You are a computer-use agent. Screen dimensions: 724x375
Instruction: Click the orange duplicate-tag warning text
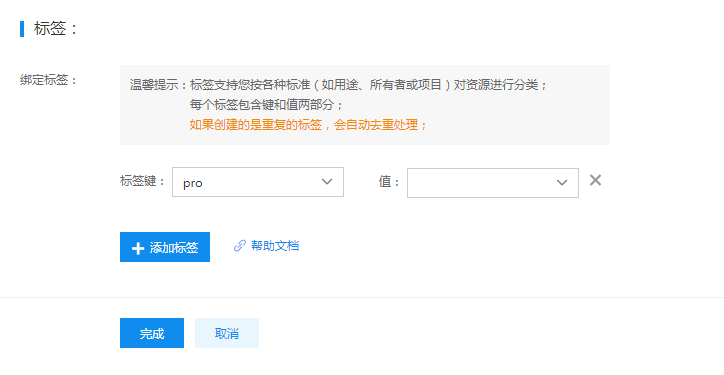[x=308, y=125]
